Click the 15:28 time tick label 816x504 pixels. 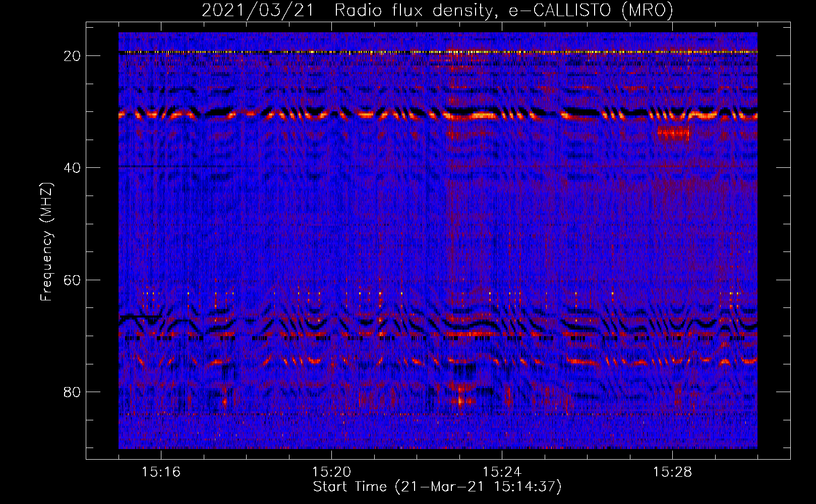pos(672,472)
